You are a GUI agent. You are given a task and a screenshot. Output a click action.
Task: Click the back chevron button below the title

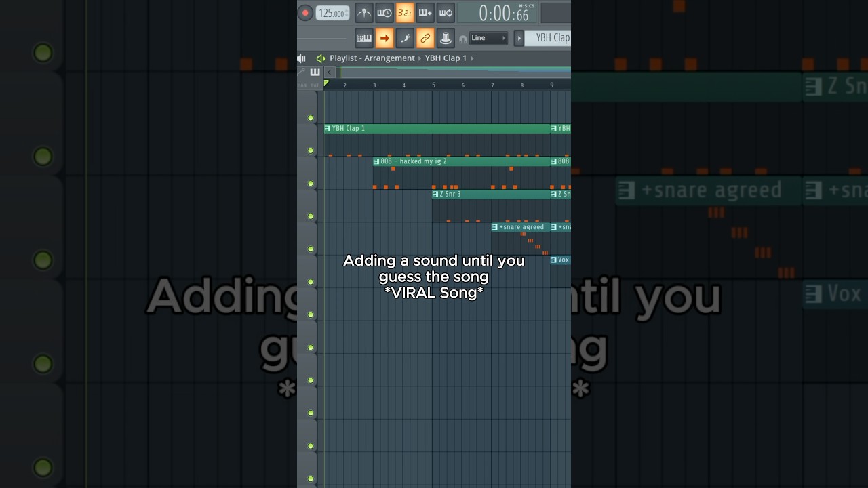coord(330,73)
